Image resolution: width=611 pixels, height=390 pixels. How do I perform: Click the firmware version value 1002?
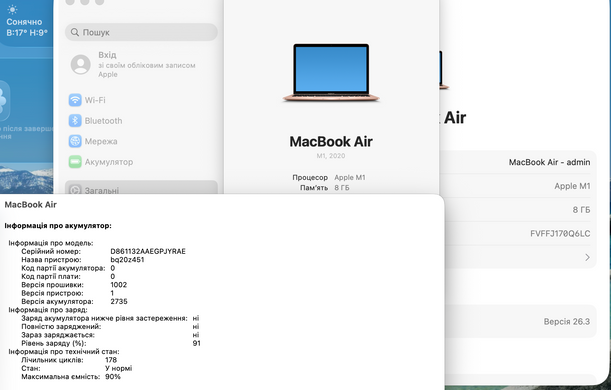[x=118, y=285]
